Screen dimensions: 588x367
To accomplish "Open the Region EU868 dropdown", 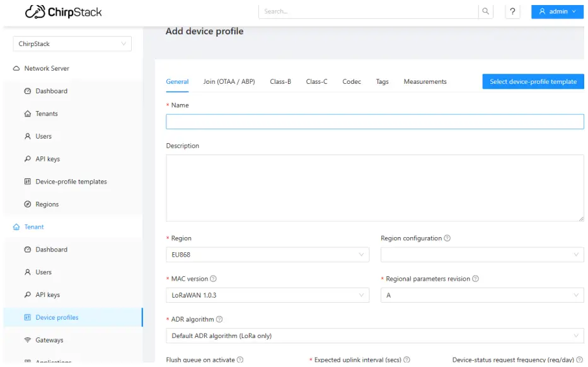I will pos(267,255).
